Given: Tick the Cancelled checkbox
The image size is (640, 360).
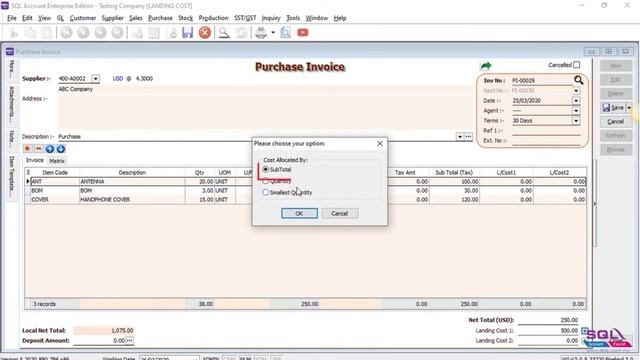Looking at the screenshot, I should 577,65.
